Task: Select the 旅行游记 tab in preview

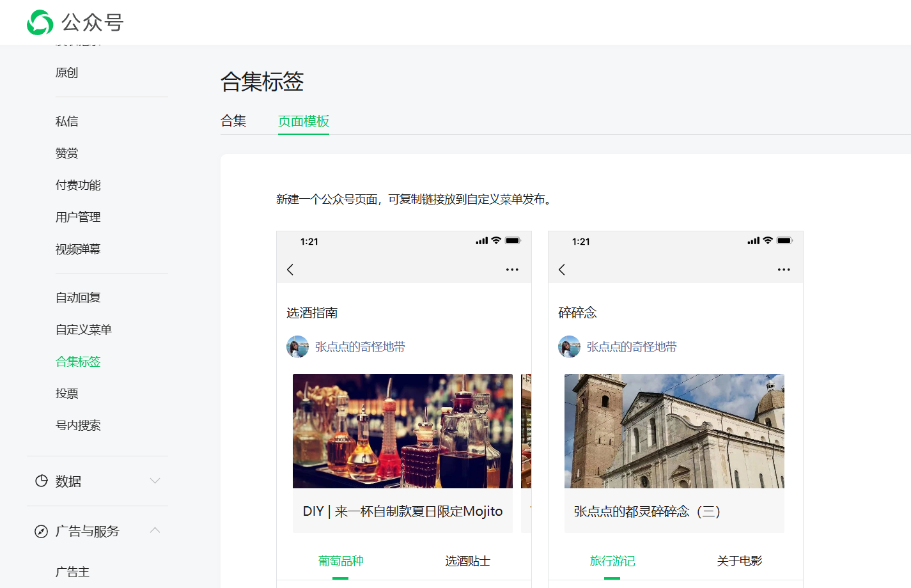Action: click(x=612, y=561)
